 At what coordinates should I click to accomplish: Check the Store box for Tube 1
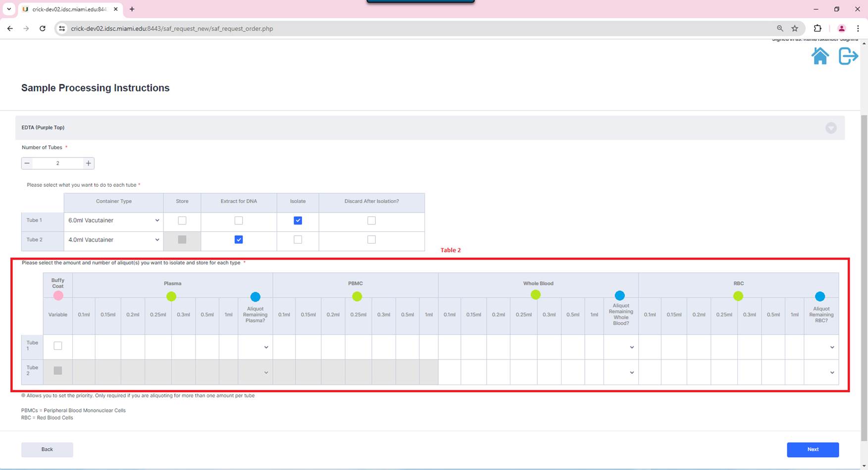point(182,221)
